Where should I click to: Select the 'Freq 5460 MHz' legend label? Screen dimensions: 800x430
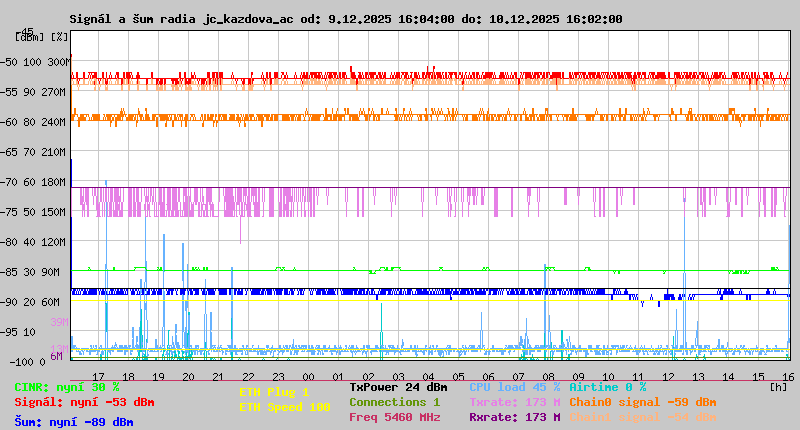[394, 417]
